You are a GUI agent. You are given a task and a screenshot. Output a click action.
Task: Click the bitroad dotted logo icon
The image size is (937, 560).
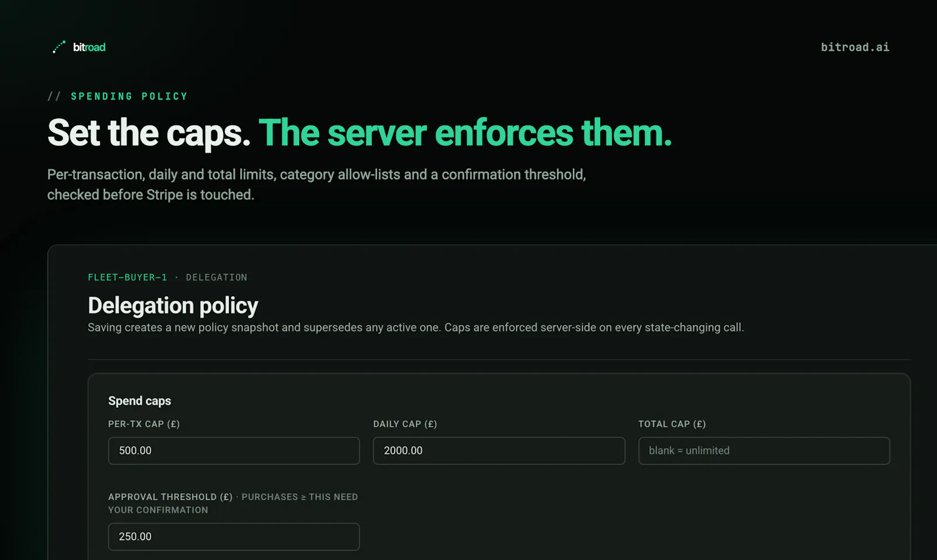click(59, 47)
